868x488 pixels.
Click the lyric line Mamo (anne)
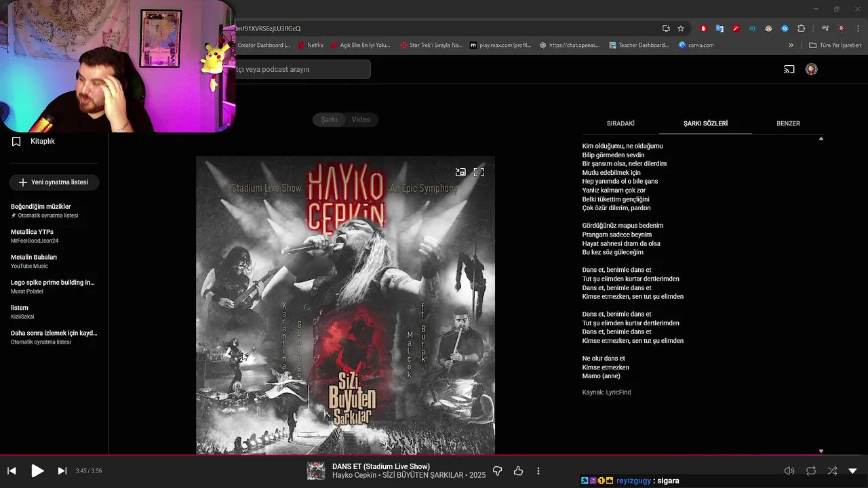tap(601, 376)
